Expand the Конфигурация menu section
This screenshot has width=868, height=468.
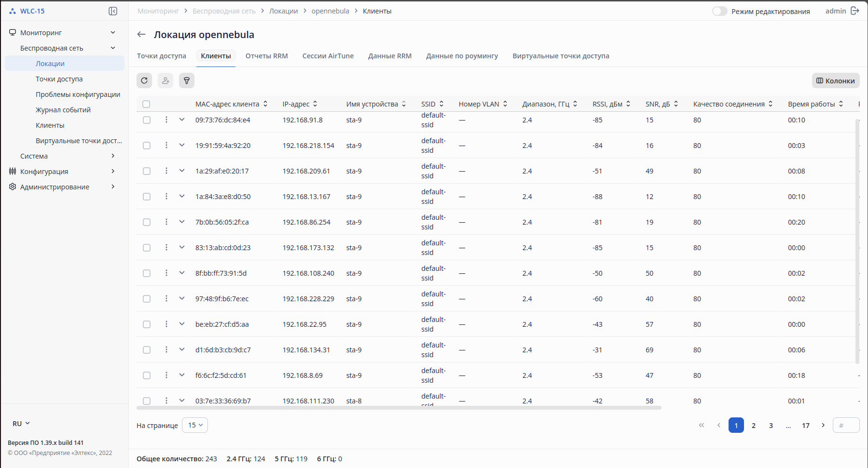click(113, 171)
